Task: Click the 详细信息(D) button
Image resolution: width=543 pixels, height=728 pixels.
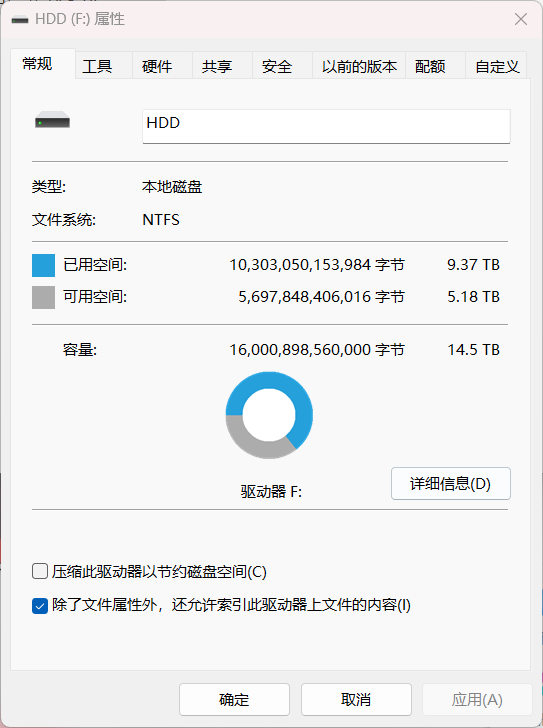Action: pyautogui.click(x=451, y=483)
